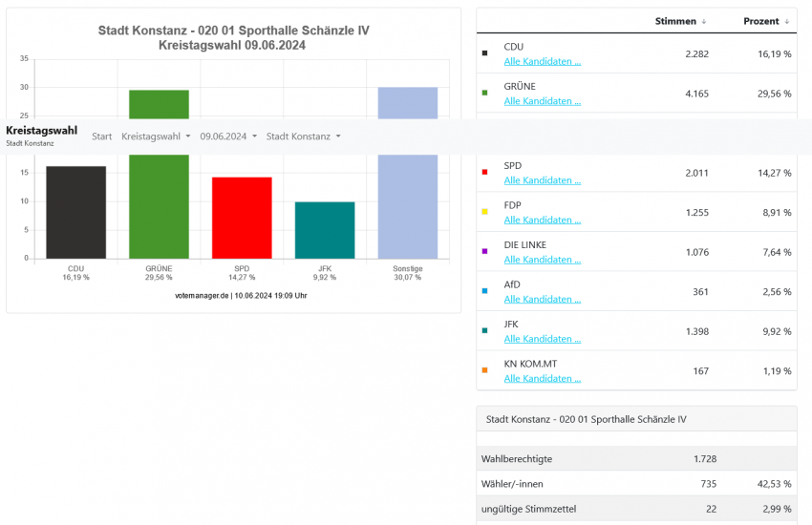Screen dimensions: 812x525
Task: Expand the 09.06.2024 date dropdown
Action: tap(228, 136)
